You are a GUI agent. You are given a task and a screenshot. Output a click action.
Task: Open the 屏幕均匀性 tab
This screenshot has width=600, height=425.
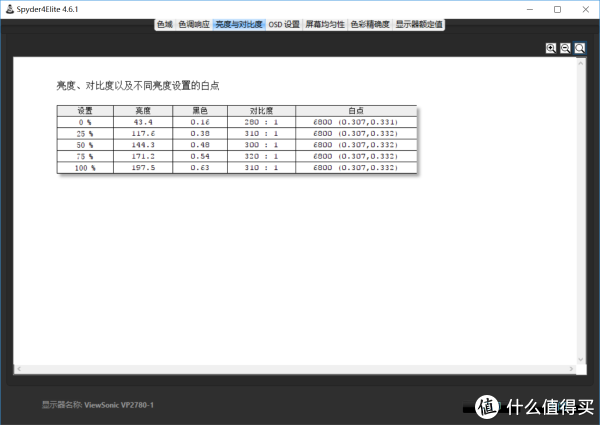click(325, 25)
